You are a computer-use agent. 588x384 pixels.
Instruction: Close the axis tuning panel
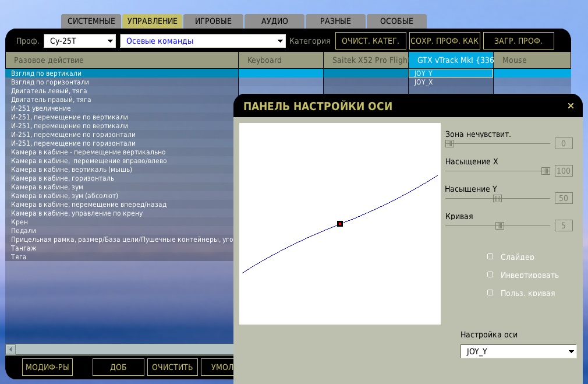click(x=571, y=106)
